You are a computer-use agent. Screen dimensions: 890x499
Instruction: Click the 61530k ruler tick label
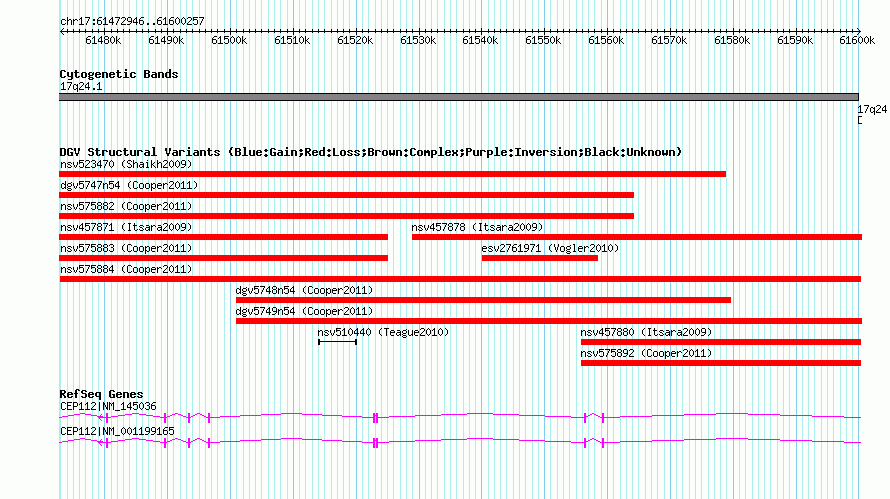tap(418, 40)
